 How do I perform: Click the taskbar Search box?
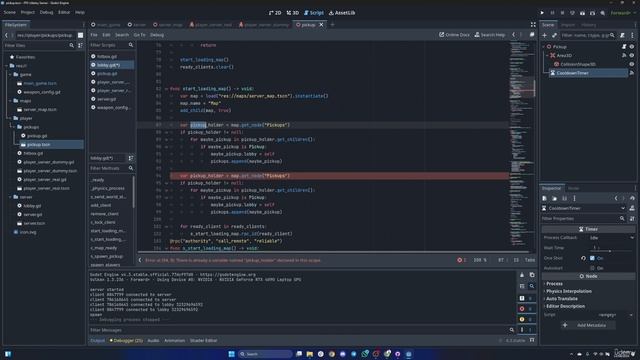pyautogui.click(x=265, y=354)
